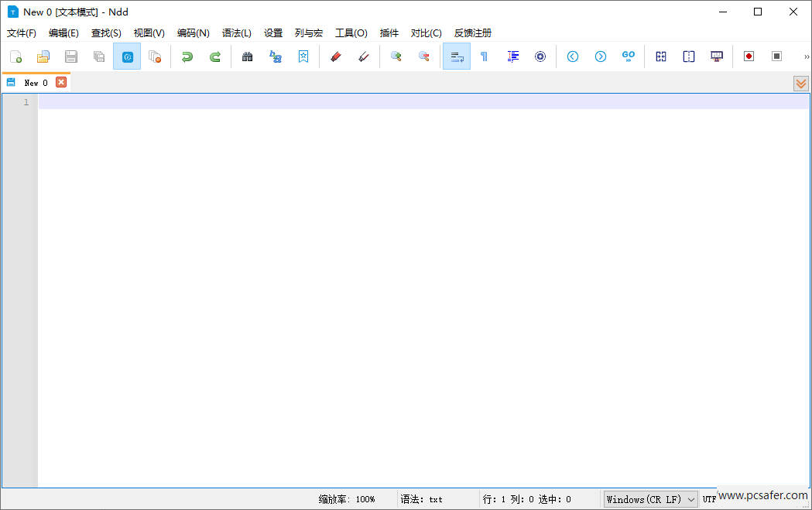Click the GO jump toolbar icon
This screenshot has width=812, height=510.
pos(629,56)
